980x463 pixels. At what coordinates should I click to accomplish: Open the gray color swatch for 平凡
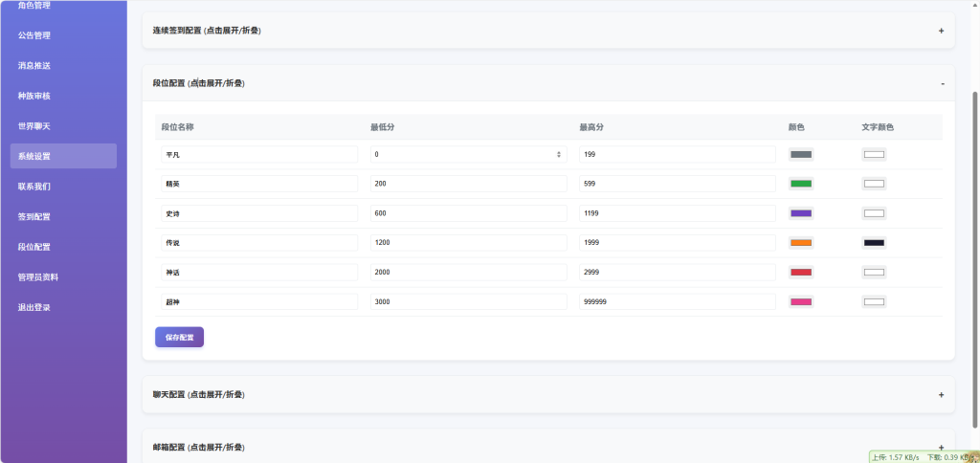(801, 154)
